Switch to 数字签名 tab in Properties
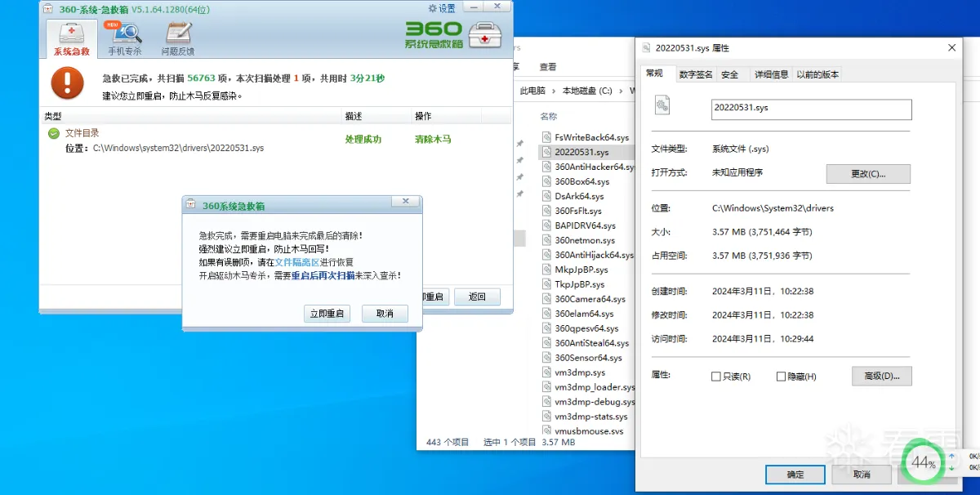This screenshot has height=495, width=980. [696, 74]
